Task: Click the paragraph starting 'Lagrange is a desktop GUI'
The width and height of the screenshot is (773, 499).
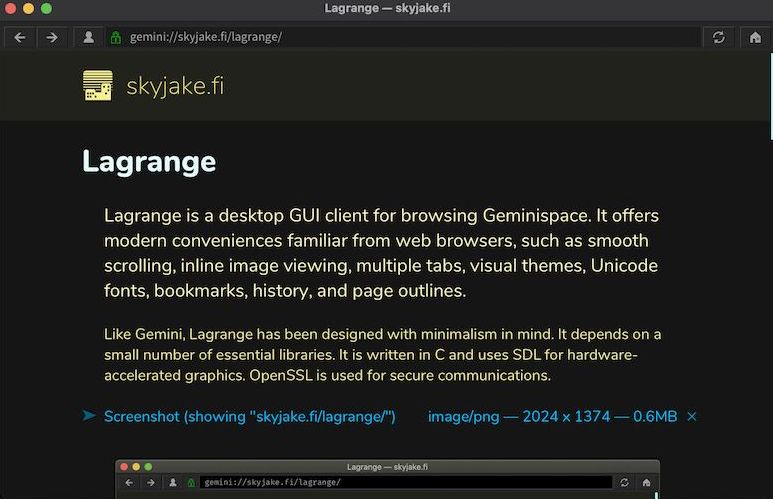Action: pyautogui.click(x=381, y=253)
